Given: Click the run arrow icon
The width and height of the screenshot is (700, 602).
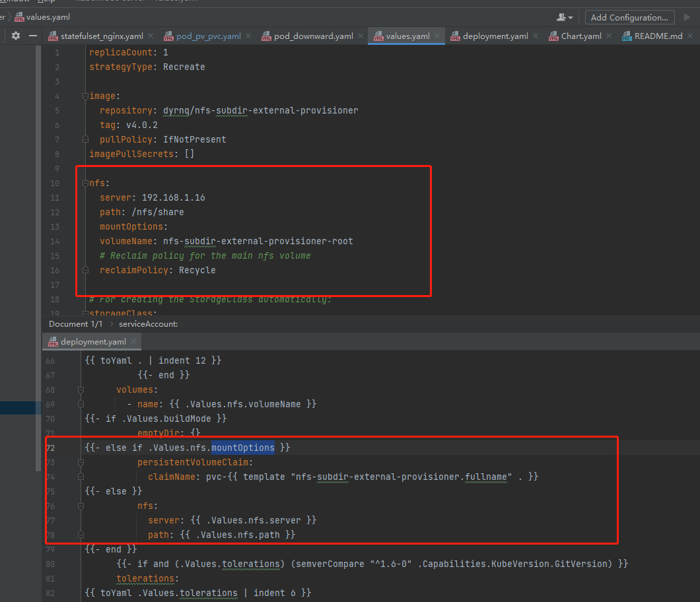Looking at the screenshot, I should (687, 17).
